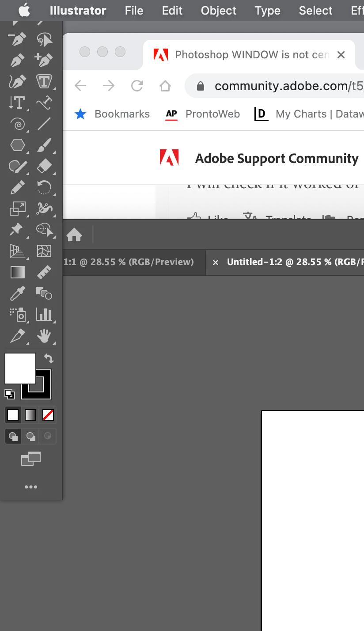Select the Eraser tool

click(44, 166)
